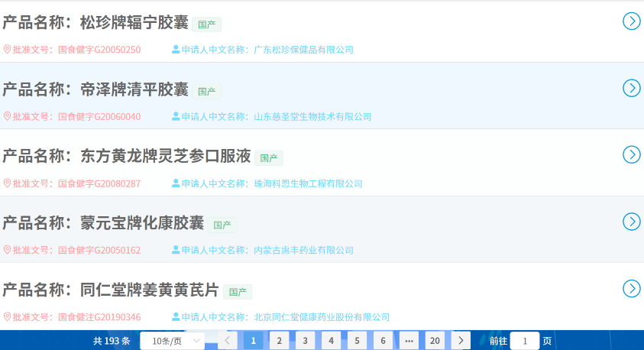Select page 4 in pagination
Screen dimensions: 644x350
pyautogui.click(x=331, y=341)
